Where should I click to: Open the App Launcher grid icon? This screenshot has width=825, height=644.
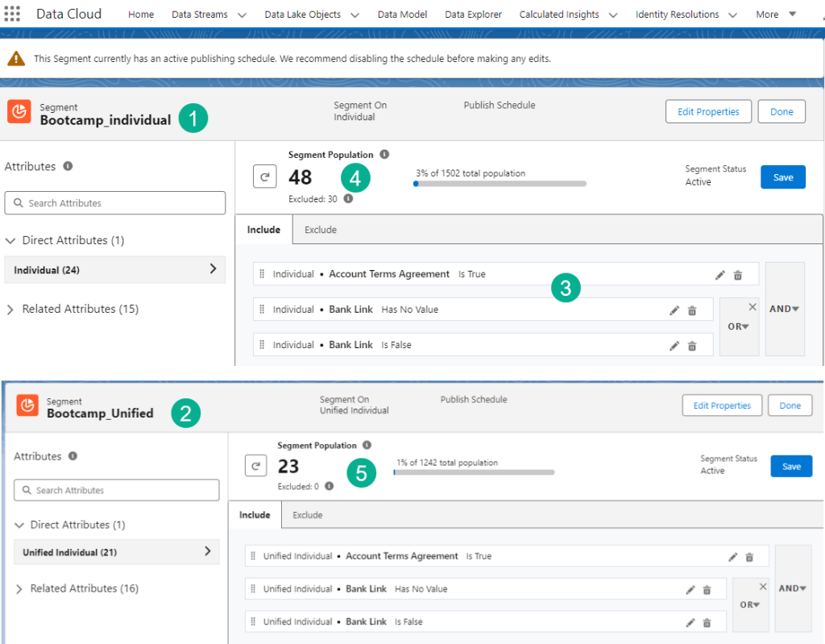pyautogui.click(x=12, y=15)
